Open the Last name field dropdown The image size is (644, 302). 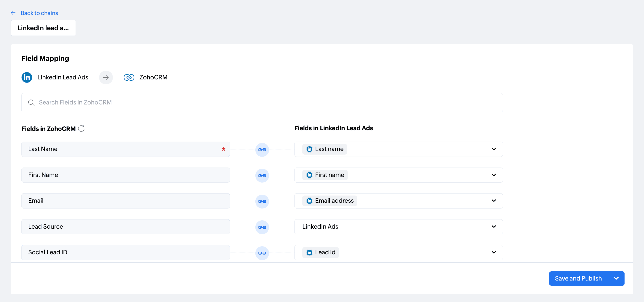point(494,149)
